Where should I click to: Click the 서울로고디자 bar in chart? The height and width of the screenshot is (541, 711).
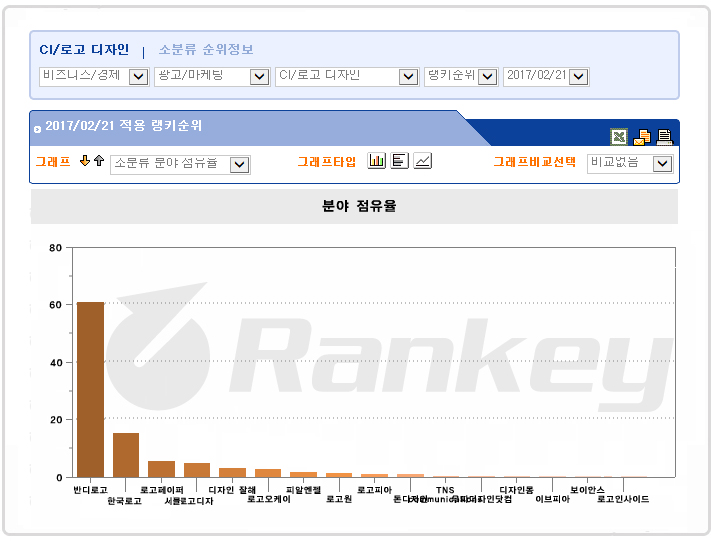coord(197,470)
